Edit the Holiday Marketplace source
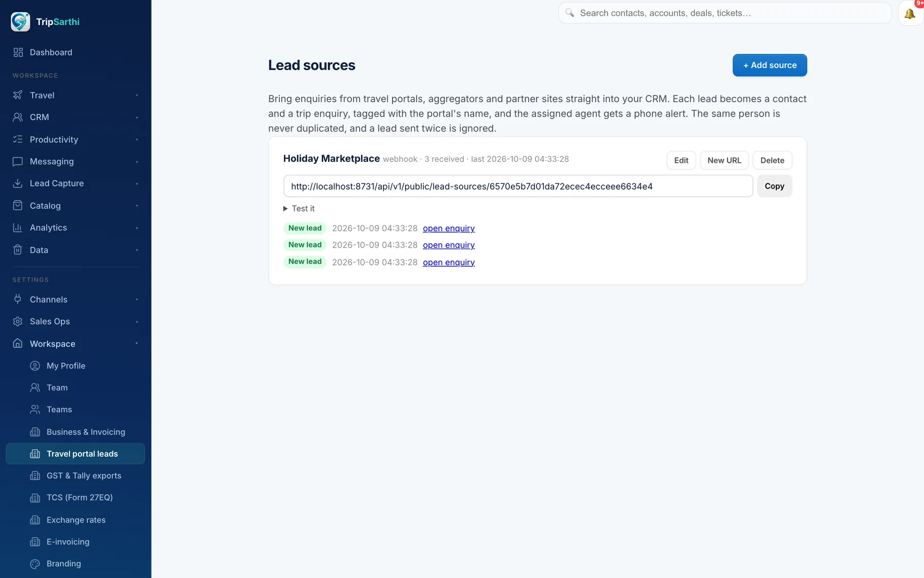 681,160
